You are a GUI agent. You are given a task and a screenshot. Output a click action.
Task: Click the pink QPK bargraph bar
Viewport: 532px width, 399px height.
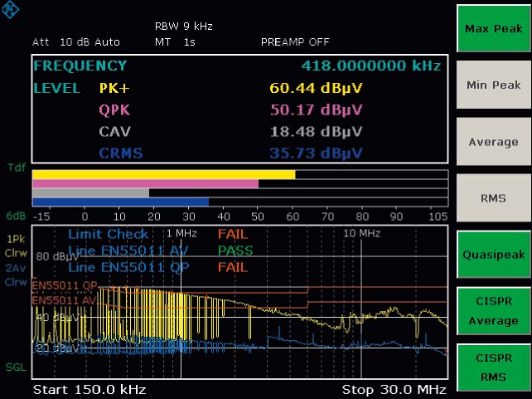[x=146, y=183]
